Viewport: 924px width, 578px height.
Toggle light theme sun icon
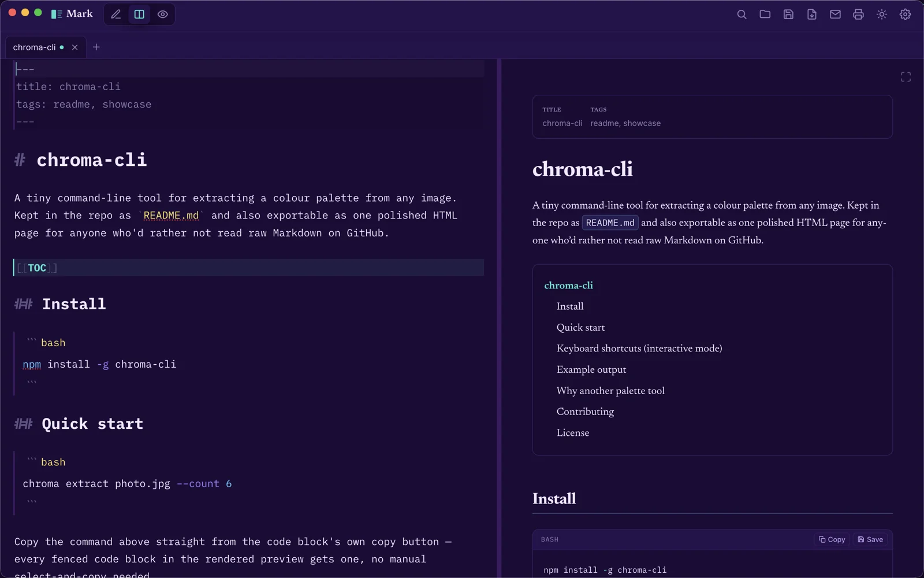coord(882,14)
